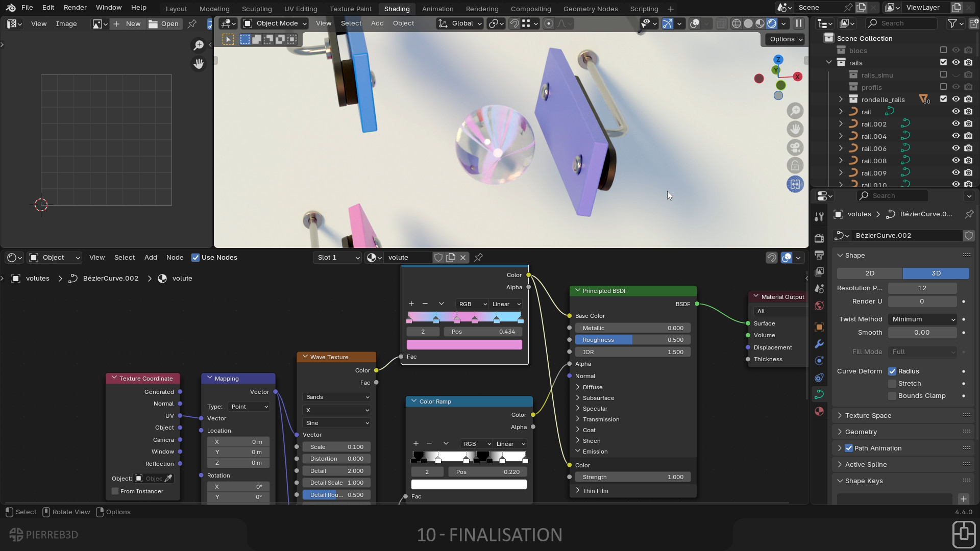Open the Modifiers properties tab
This screenshot has width=980, height=551.
819,344
